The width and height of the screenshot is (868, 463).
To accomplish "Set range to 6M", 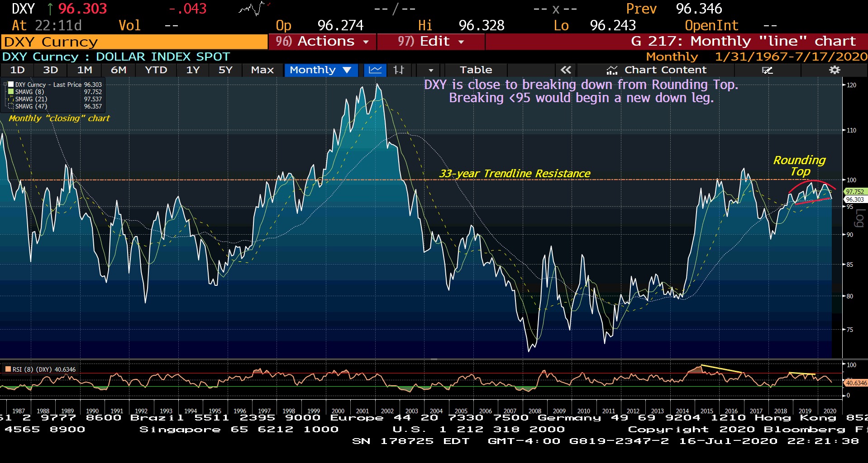I will (119, 70).
